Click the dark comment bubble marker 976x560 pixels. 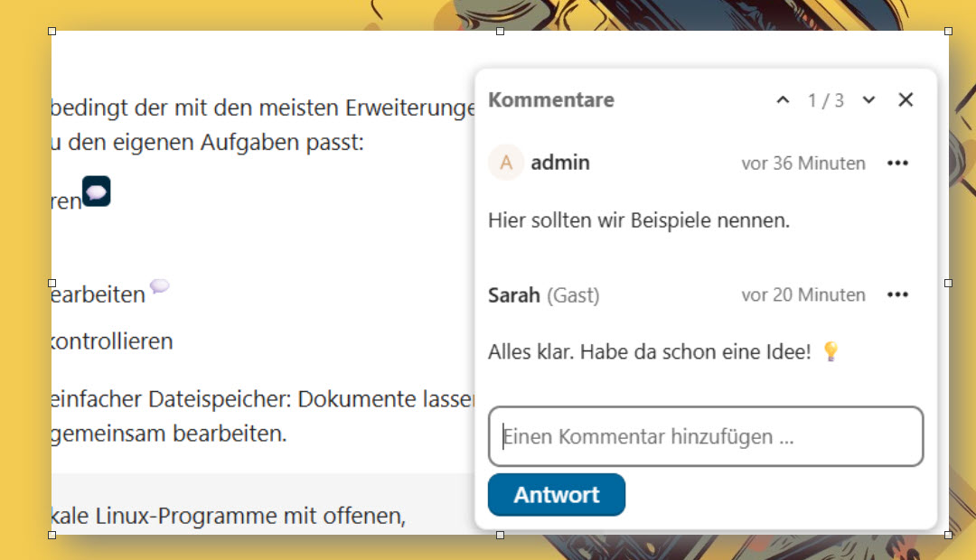point(97,191)
